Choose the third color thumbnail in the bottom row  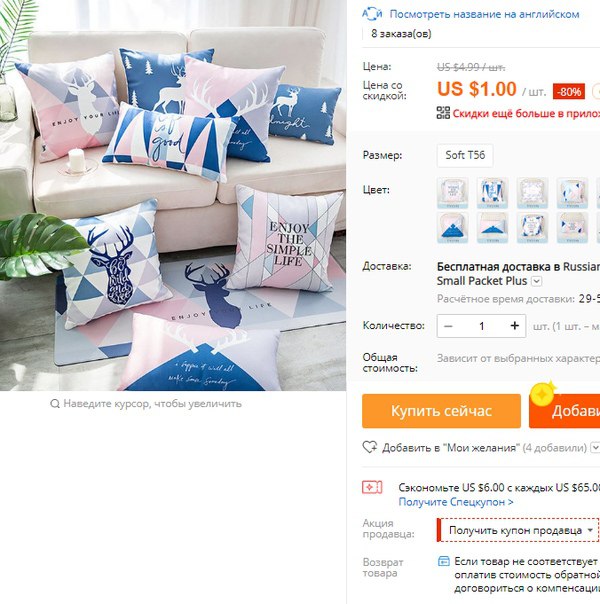coord(533,227)
